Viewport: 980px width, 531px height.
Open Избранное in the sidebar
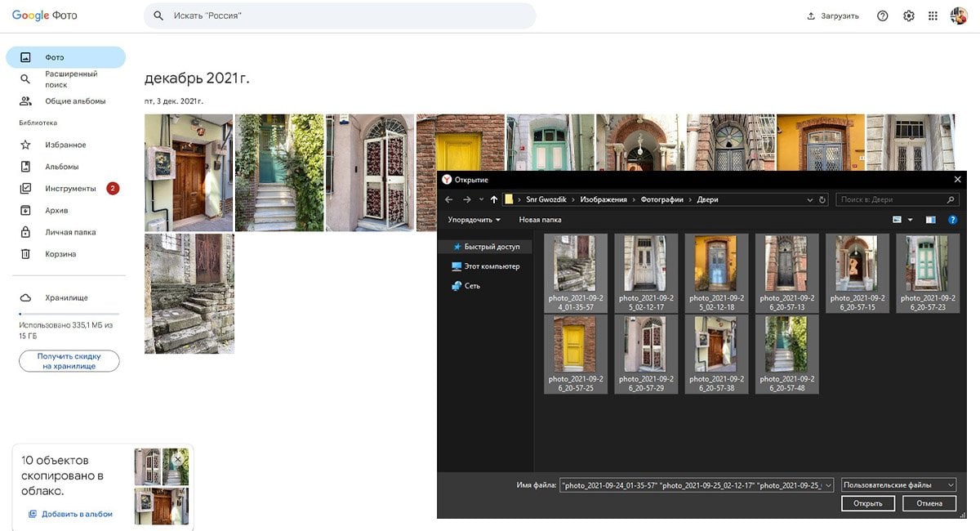(x=65, y=145)
